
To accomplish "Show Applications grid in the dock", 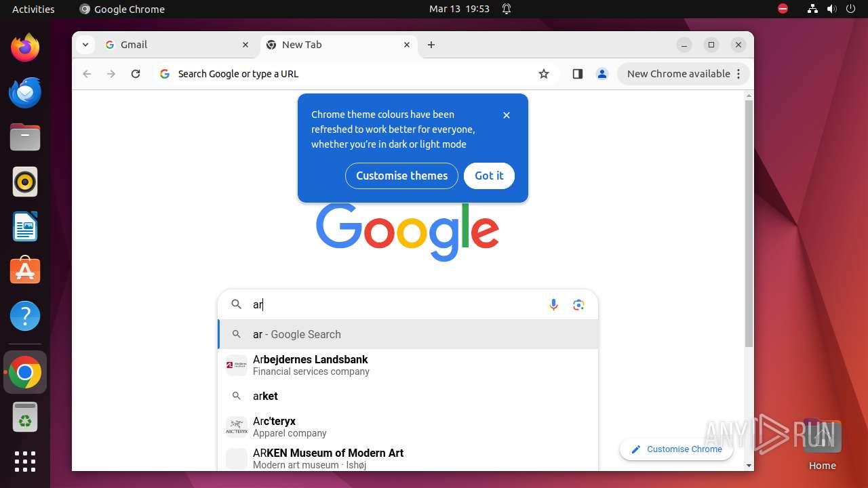I will click(25, 462).
